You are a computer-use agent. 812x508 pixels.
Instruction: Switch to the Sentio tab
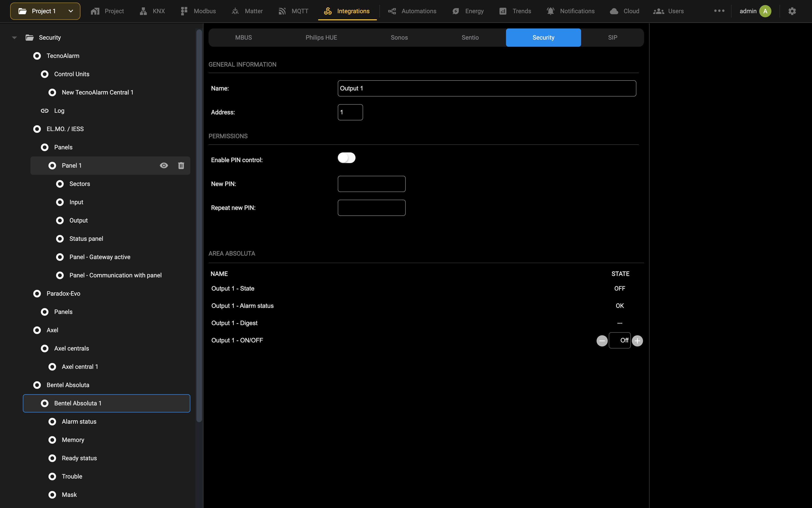point(470,38)
